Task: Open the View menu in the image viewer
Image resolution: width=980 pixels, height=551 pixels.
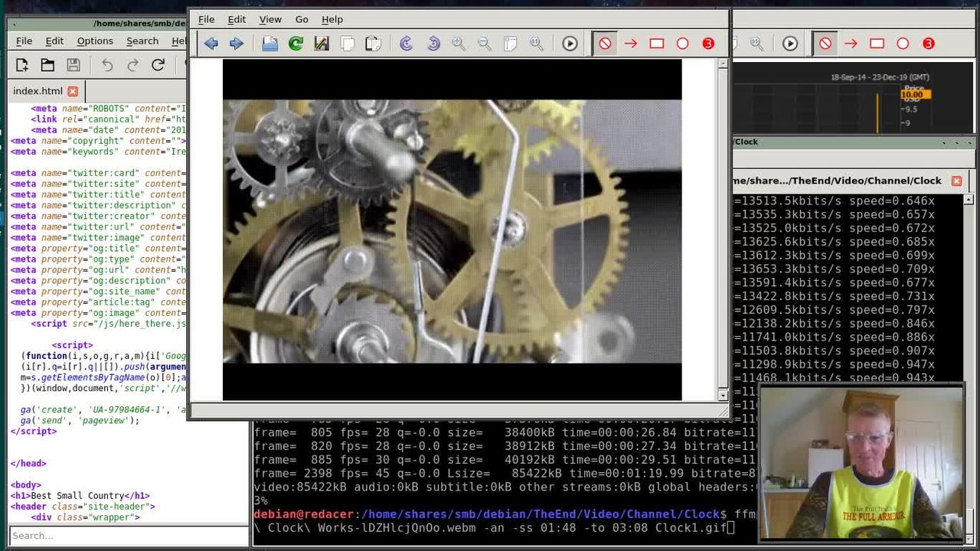Action: [x=270, y=19]
